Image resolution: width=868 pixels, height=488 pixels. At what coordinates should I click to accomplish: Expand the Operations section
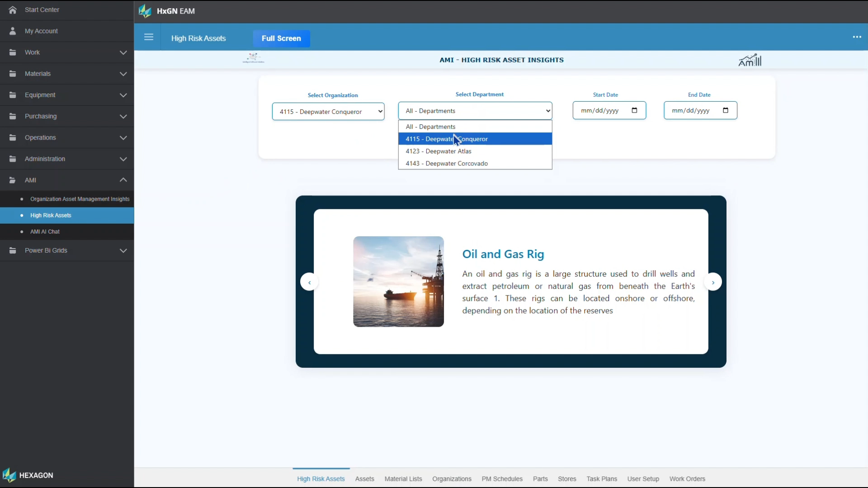click(123, 137)
